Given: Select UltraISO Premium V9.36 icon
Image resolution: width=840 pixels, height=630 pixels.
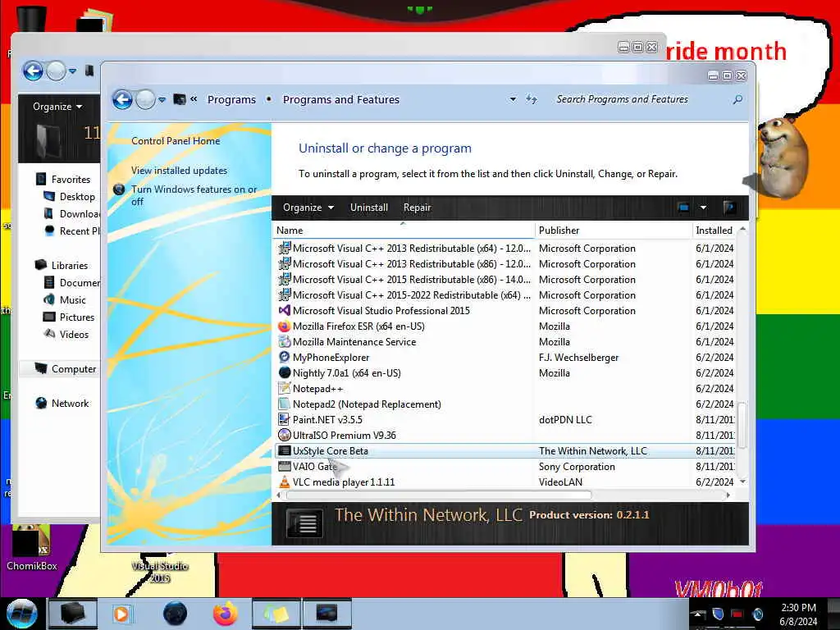Looking at the screenshot, I should click(285, 435).
